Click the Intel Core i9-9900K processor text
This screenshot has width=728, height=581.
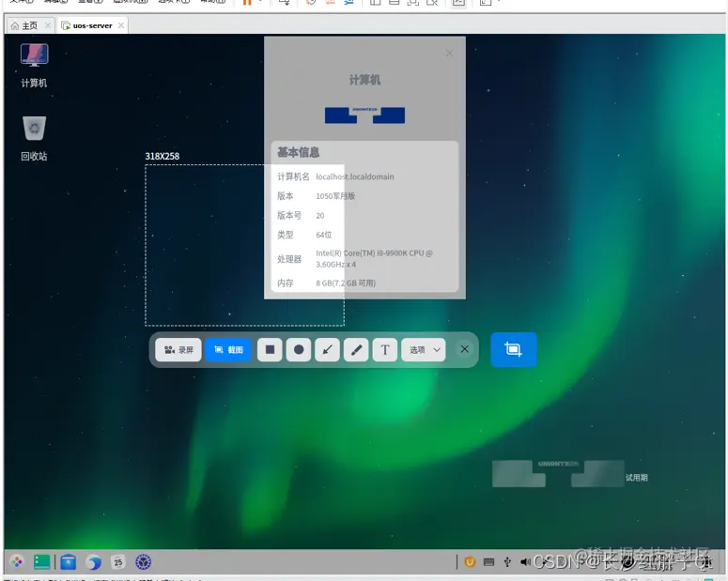pyautogui.click(x=374, y=259)
